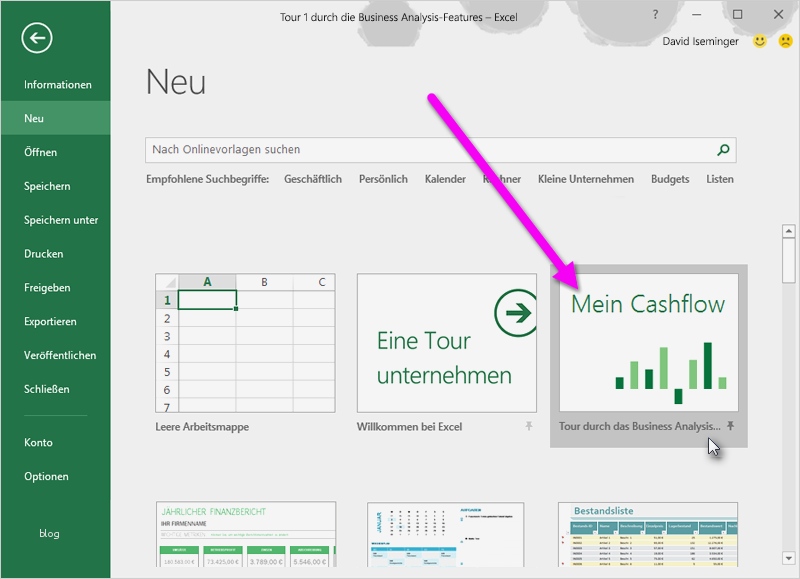Click the scrollbar down arrow

(788, 559)
